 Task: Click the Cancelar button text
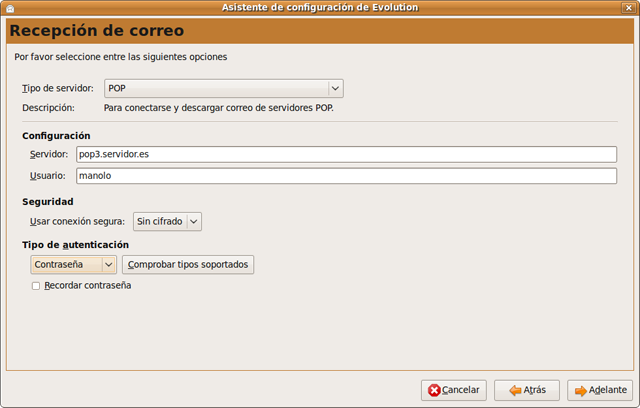tap(461, 390)
